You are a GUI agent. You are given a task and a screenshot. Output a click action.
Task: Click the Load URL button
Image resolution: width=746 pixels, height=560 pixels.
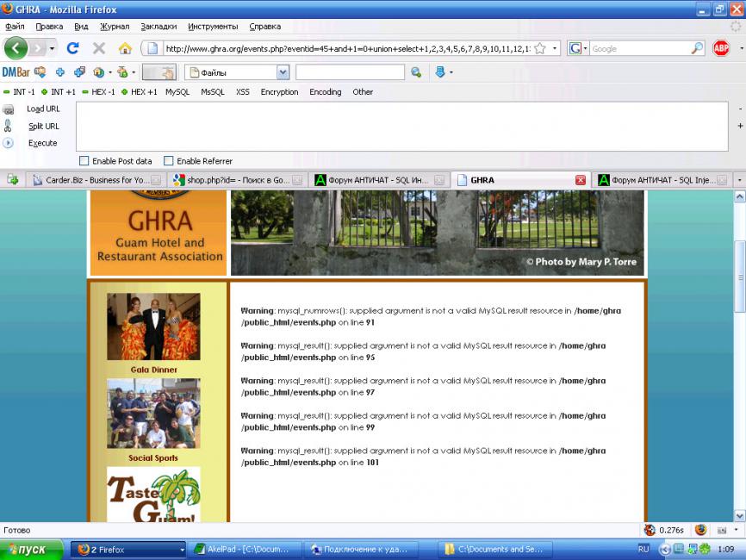(42, 109)
